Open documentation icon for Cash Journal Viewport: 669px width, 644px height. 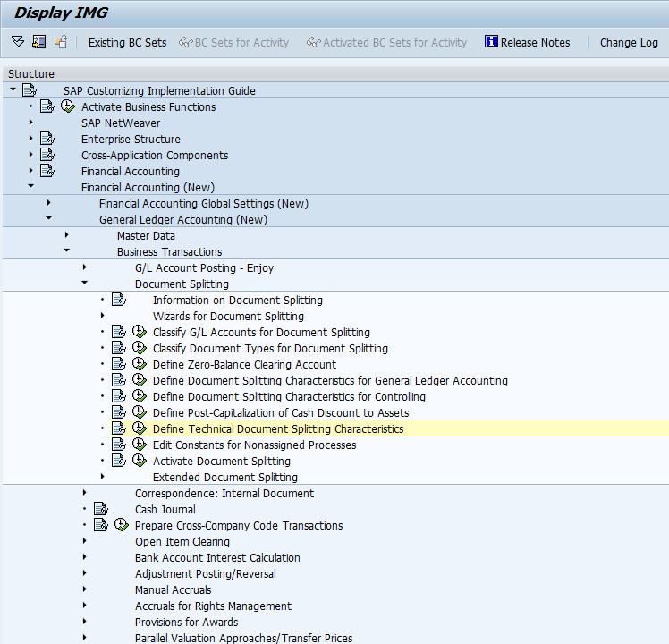coord(101,509)
